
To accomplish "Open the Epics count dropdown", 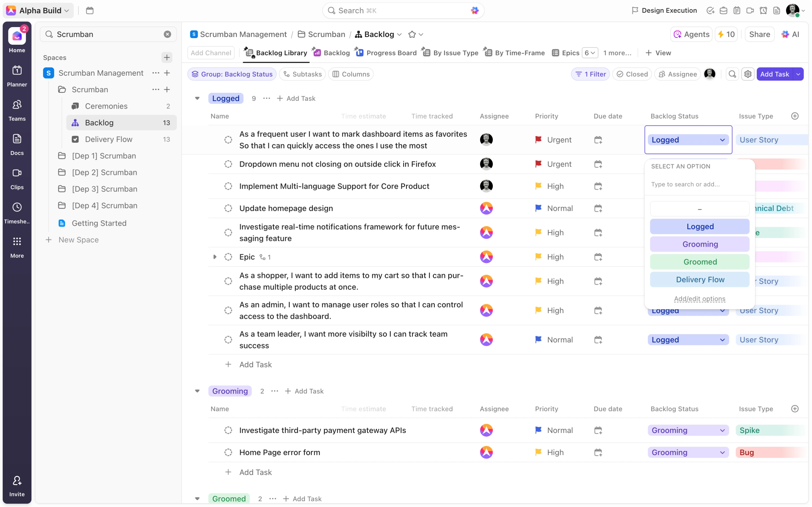I will (590, 53).
